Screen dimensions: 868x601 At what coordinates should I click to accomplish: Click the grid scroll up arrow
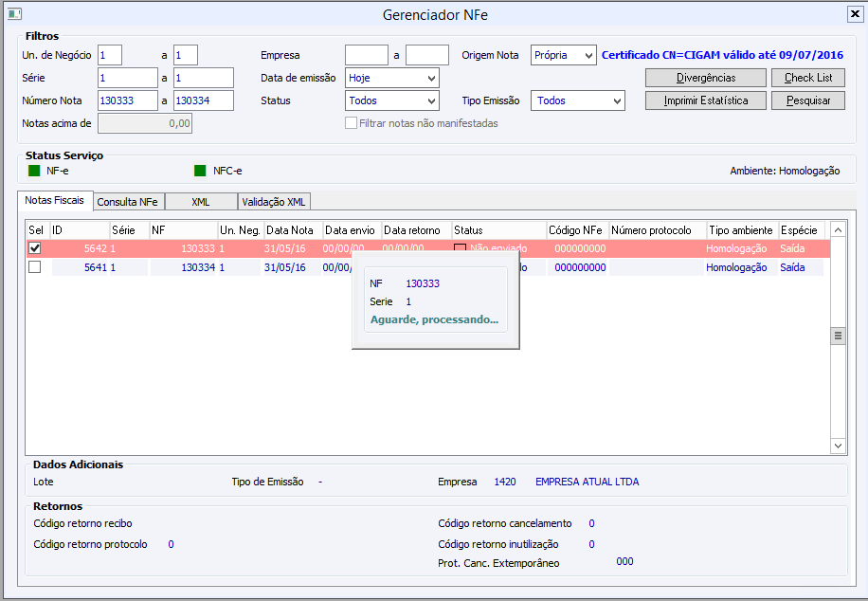pos(838,229)
